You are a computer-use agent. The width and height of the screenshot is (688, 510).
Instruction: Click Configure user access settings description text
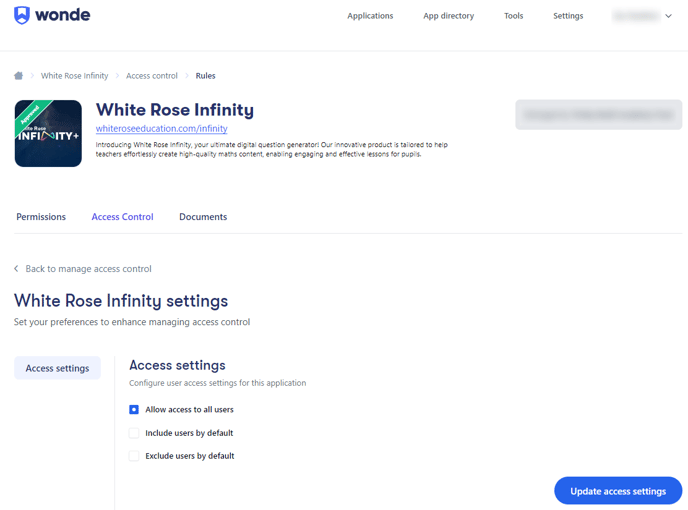click(x=218, y=383)
